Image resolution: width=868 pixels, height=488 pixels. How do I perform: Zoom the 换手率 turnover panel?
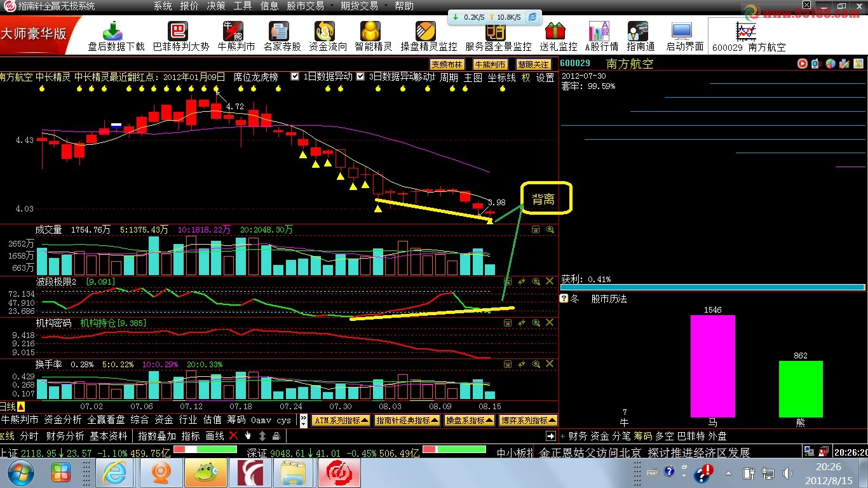click(536, 364)
